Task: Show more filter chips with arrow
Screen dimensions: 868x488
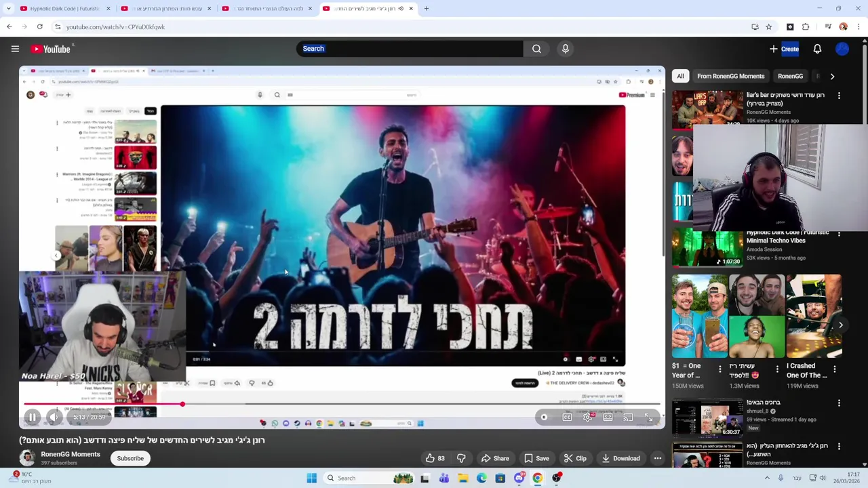Action: [832, 76]
